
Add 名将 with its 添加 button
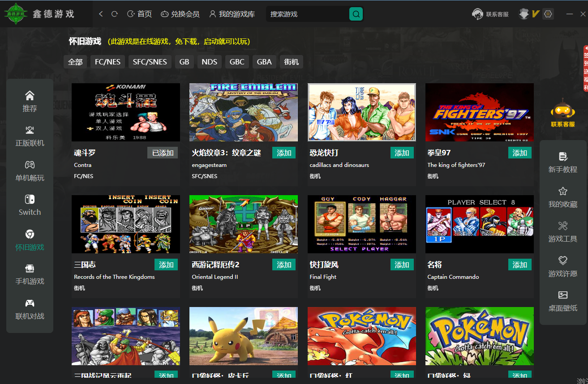coord(519,265)
